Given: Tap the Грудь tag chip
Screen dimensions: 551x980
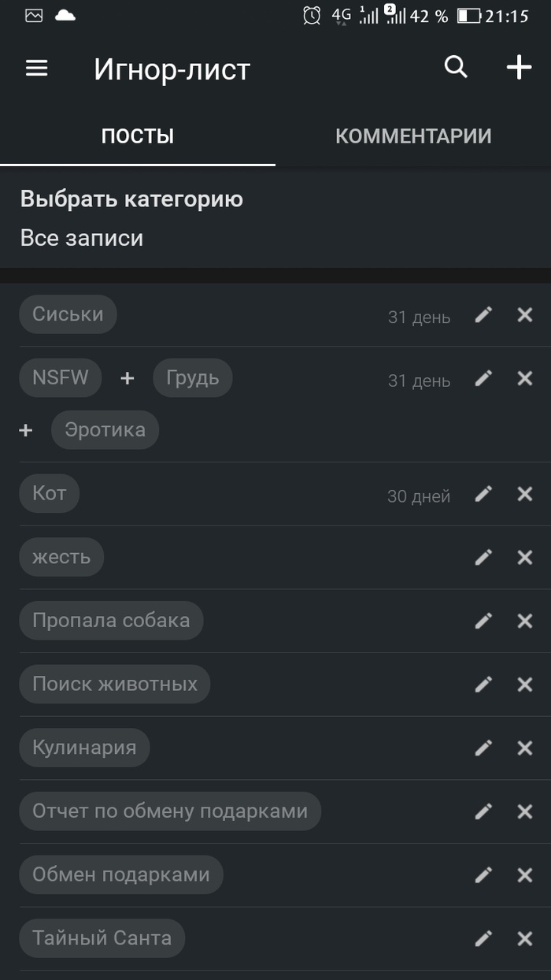Looking at the screenshot, I should tap(192, 378).
